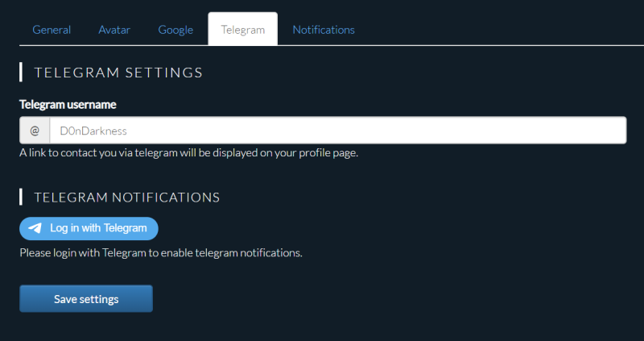The image size is (644, 341).
Task: Switch to the Avatar tab
Action: coord(114,30)
